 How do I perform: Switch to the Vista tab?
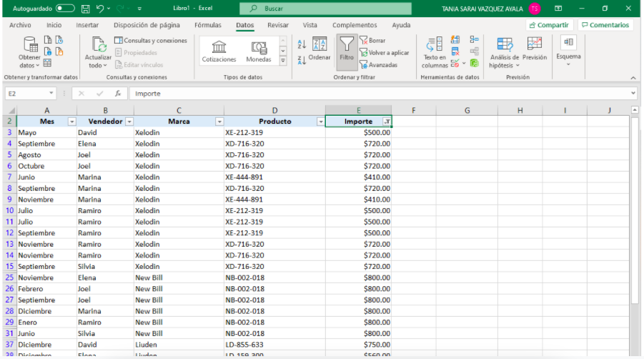pyautogui.click(x=309, y=25)
